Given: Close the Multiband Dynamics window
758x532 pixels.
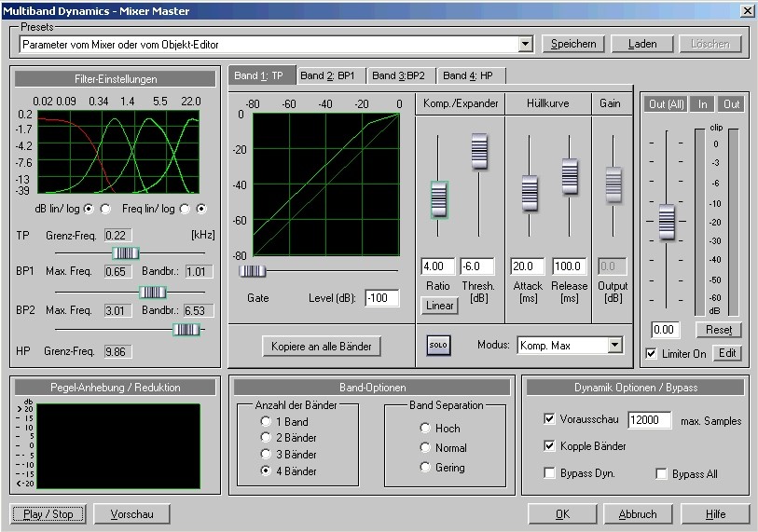Looking at the screenshot, I should 748,10.
